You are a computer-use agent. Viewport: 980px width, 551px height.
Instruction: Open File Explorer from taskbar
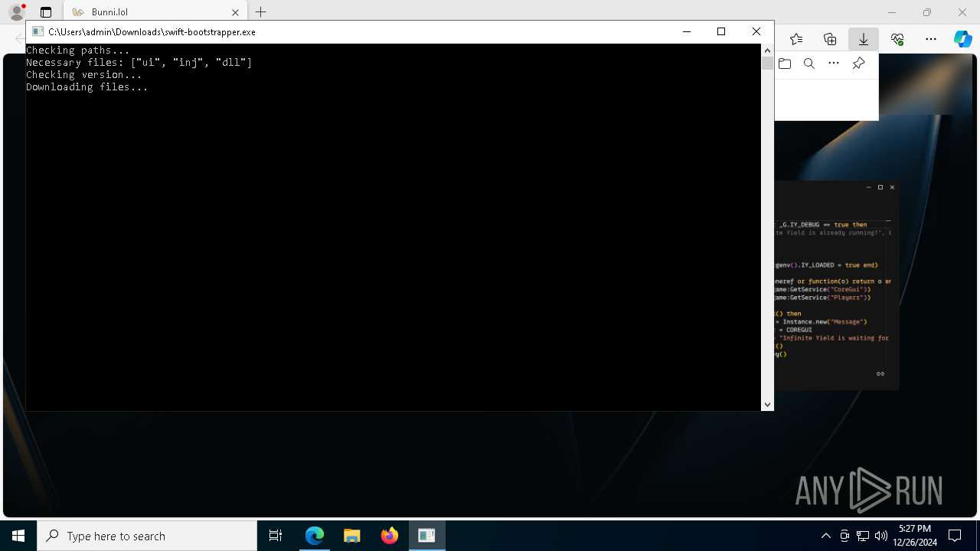[x=352, y=536]
